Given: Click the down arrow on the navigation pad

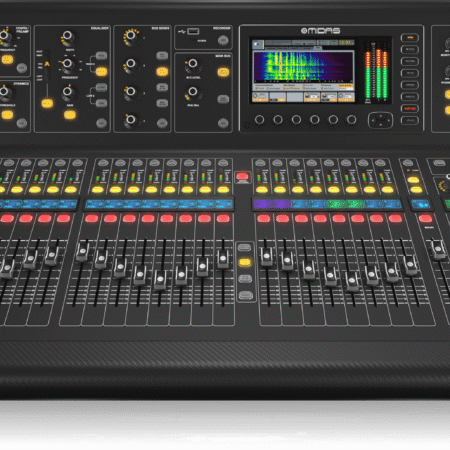Looking at the screenshot, I should pos(380,125).
